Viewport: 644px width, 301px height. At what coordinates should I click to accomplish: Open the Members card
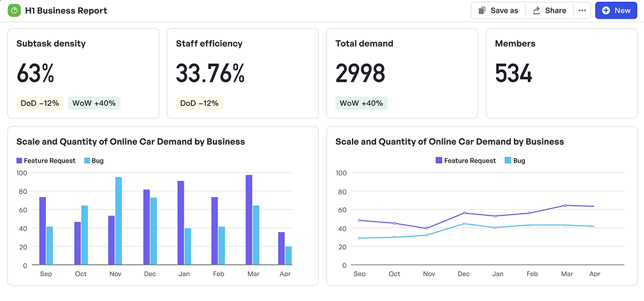tap(561, 73)
